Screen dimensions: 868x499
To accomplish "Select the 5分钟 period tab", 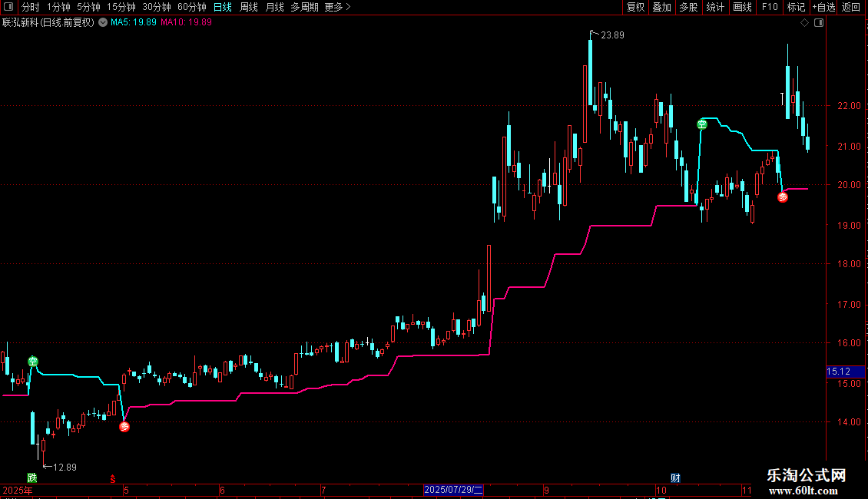I will point(88,7).
